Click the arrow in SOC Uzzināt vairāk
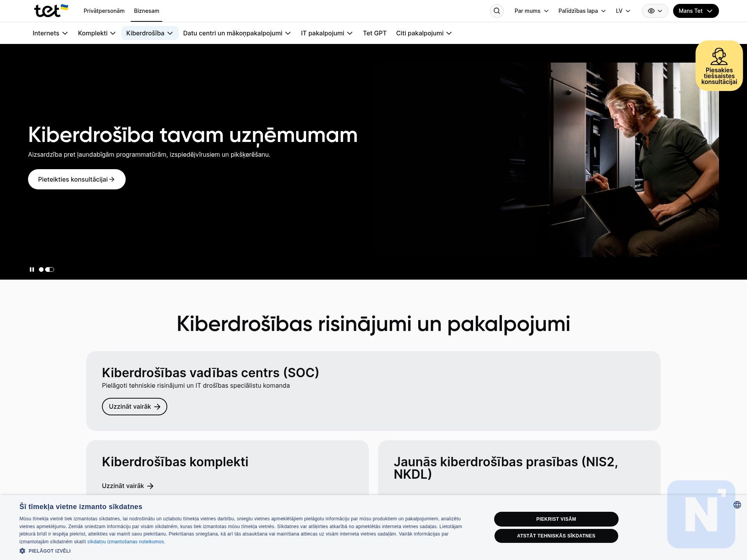The width and height of the screenshot is (747, 560). click(157, 406)
